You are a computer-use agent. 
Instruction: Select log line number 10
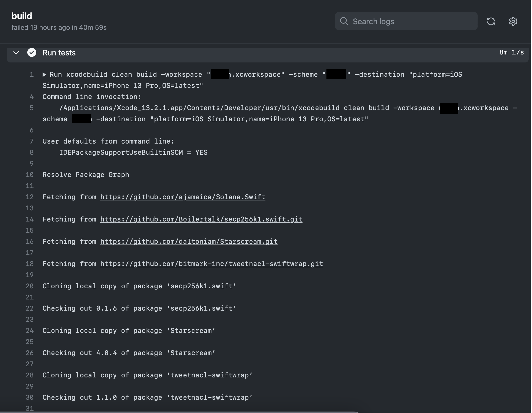(30, 175)
